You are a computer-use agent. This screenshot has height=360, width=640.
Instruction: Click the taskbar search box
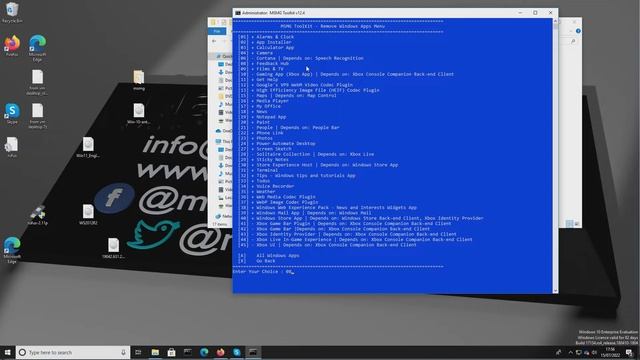tap(73, 352)
